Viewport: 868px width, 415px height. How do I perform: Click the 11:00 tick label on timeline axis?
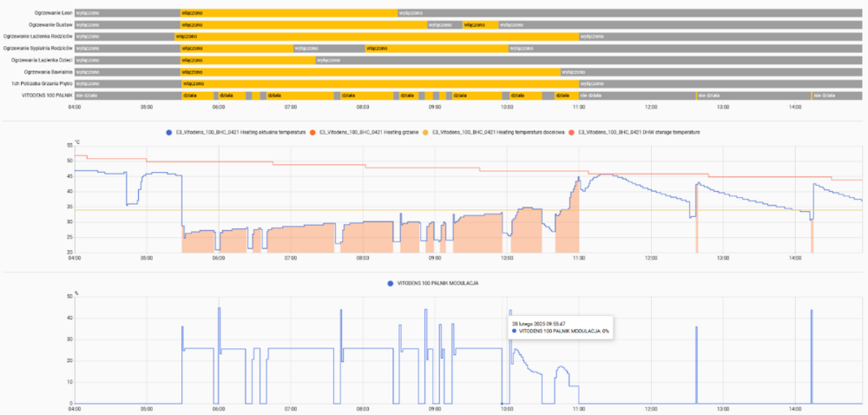(x=578, y=107)
